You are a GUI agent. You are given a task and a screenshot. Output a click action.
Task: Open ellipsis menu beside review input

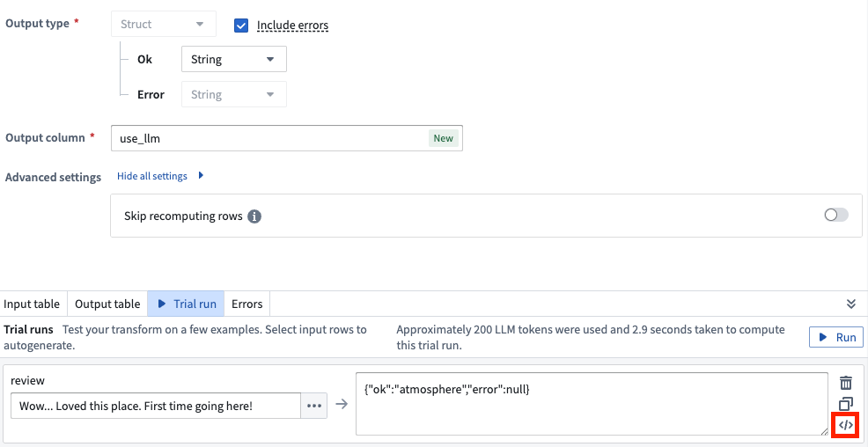[x=314, y=406]
